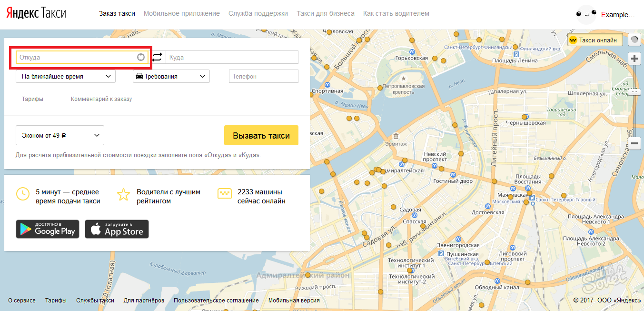644x311 pixels.
Task: Click the Гостиный двор metro marker
Action: [454, 174]
